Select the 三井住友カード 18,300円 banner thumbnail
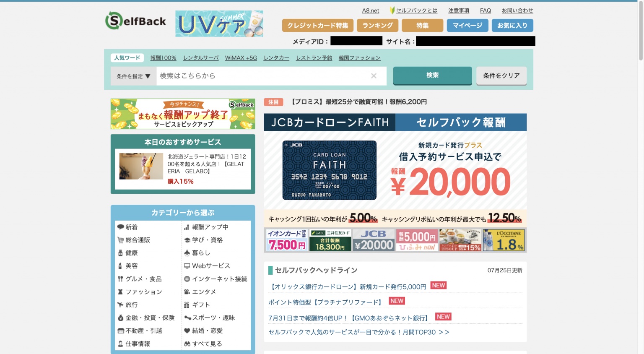Viewport: 644px width, 354px height. 330,240
